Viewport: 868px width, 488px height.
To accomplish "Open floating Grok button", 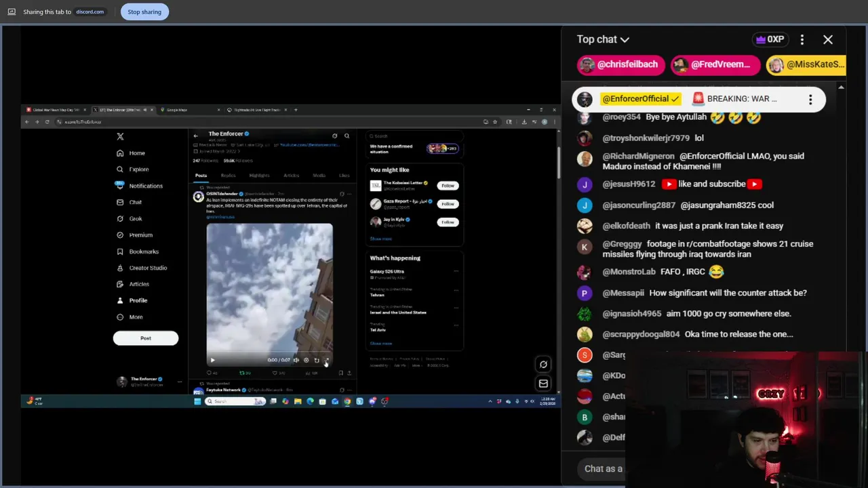I will click(x=543, y=365).
